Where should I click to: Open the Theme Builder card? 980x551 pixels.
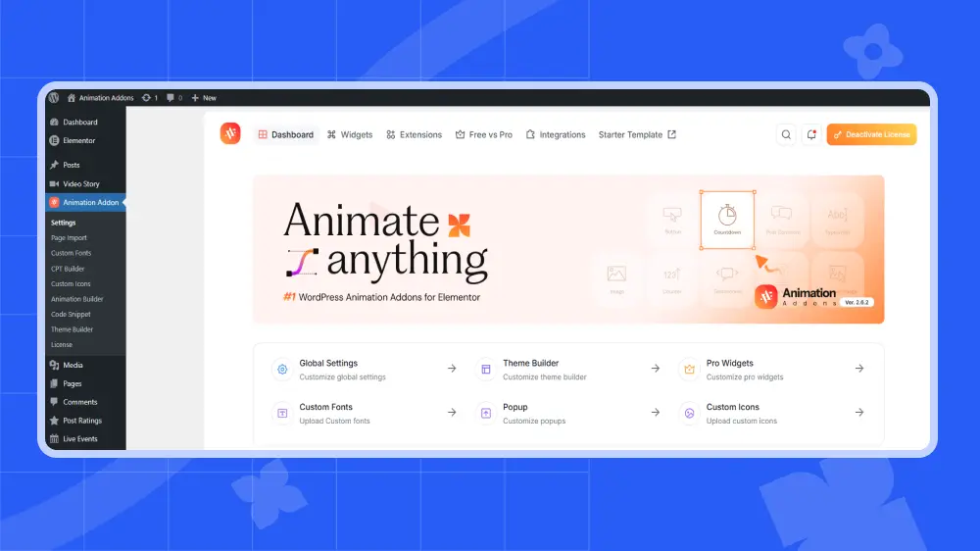point(568,370)
